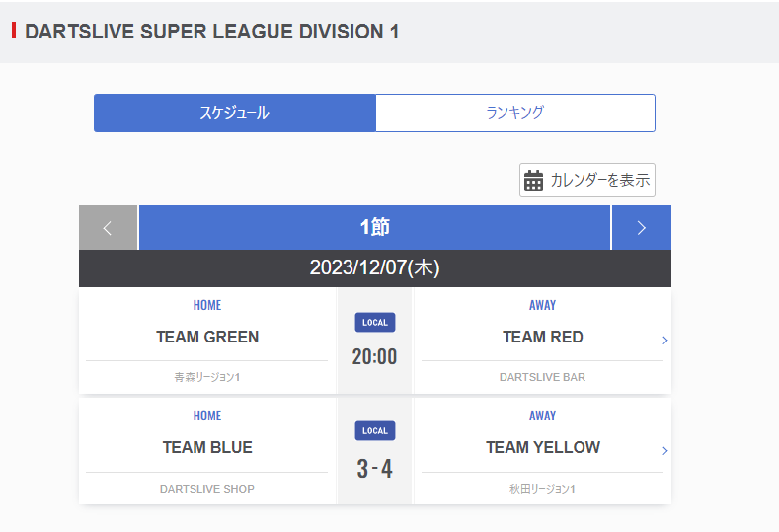Click the 2023/12/07(木) date bar
The width and height of the screenshot is (779, 532).
[x=375, y=268]
